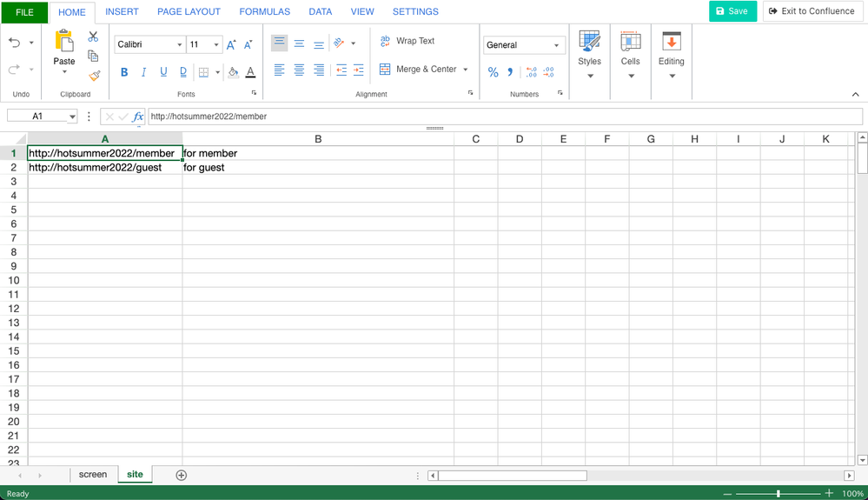
Task: Set Top vertical alignment
Action: [x=280, y=43]
